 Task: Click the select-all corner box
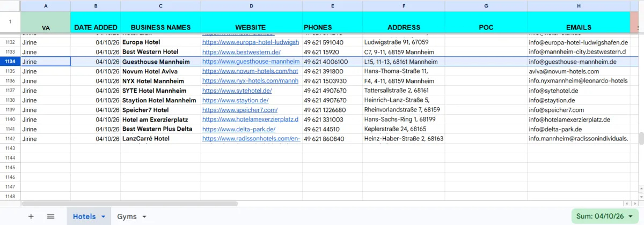tap(10, 6)
